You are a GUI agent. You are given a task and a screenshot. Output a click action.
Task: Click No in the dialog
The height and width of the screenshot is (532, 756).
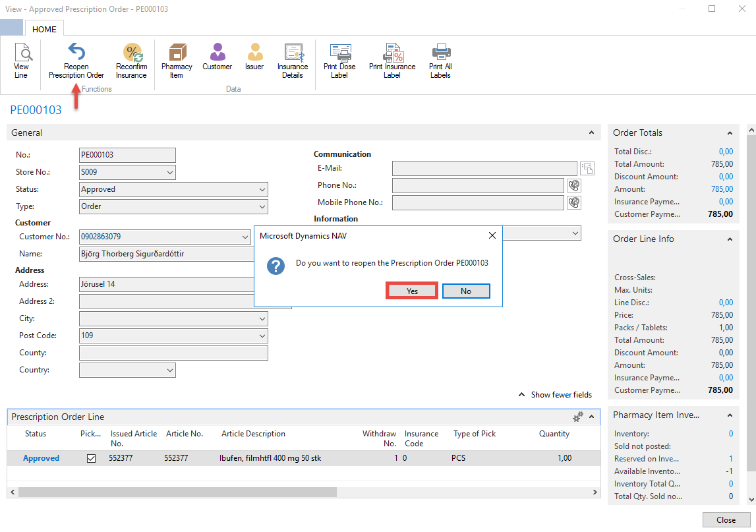pyautogui.click(x=466, y=291)
